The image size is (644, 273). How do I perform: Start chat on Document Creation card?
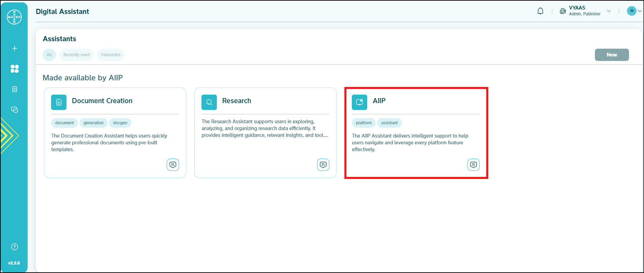[x=173, y=165]
